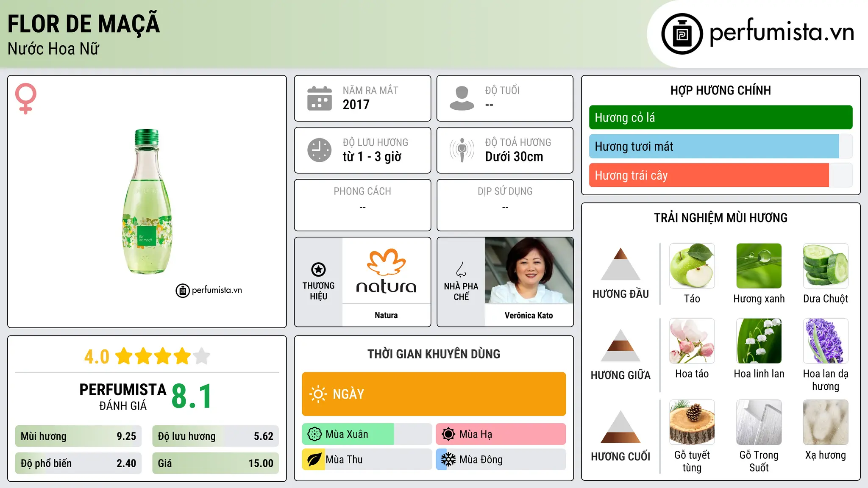
Task: Click the sillage icon beside Độ Toả Hương
Action: click(x=462, y=150)
